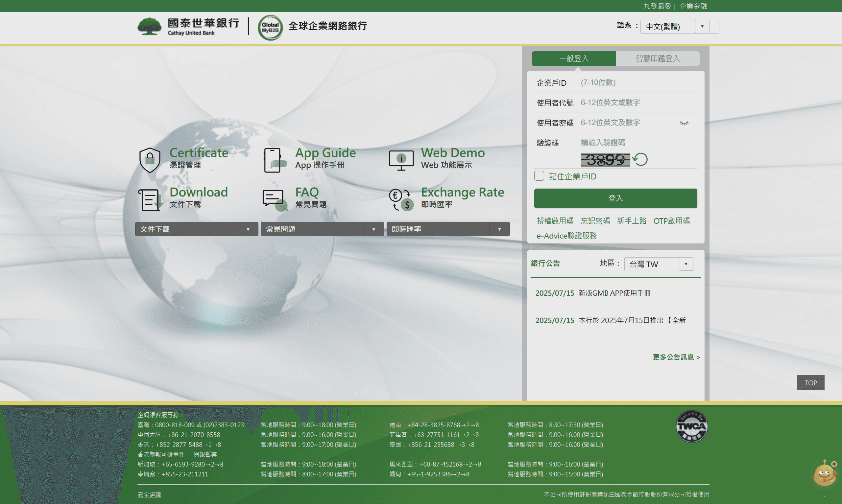Click the Web Demo monitor icon
The image size is (842, 504).
401,160
